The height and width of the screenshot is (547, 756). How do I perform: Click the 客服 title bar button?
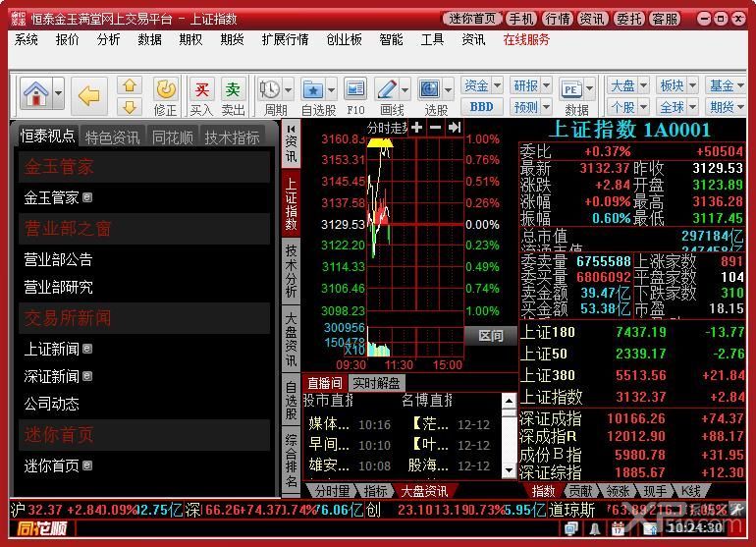[665, 19]
